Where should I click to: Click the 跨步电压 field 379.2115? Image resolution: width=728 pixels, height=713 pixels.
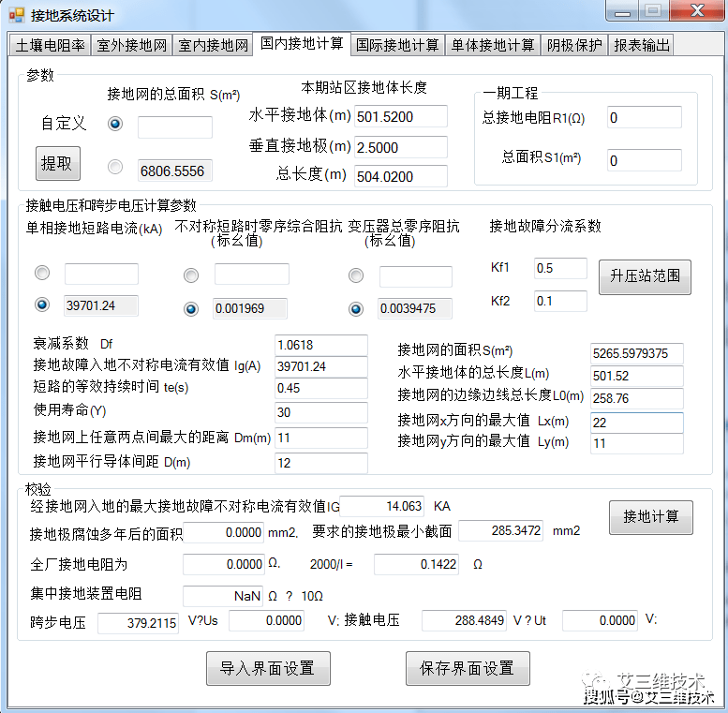pos(138,623)
